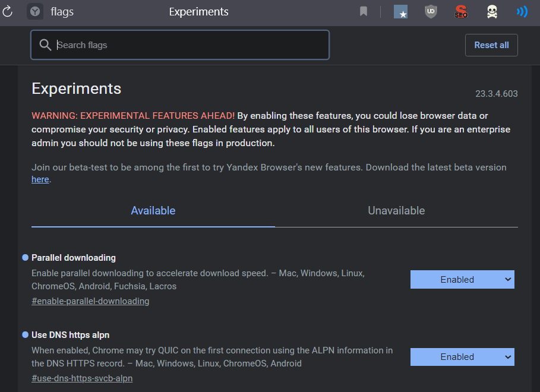
Task: Open the beta version 'here' link
Action: (x=40, y=179)
